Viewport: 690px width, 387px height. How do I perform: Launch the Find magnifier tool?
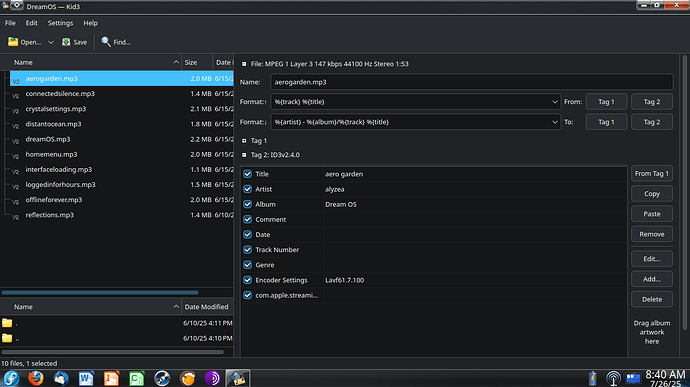click(x=106, y=42)
